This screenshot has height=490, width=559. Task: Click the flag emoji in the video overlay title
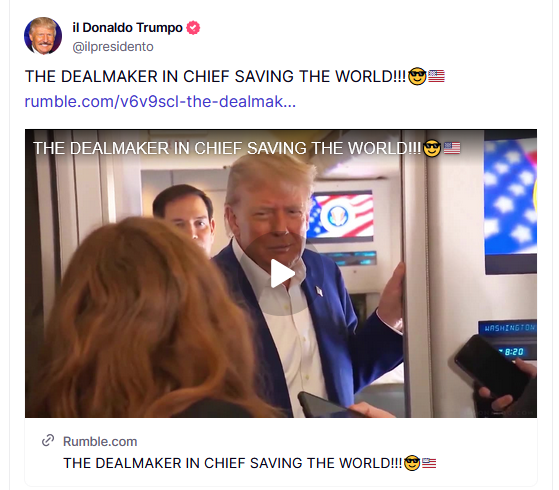tap(452, 148)
